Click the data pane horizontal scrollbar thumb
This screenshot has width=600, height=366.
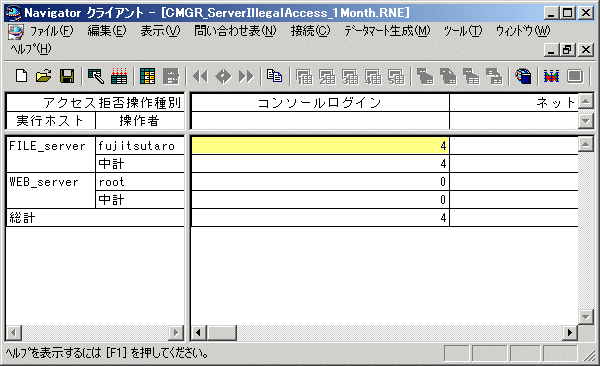pyautogui.click(x=222, y=332)
